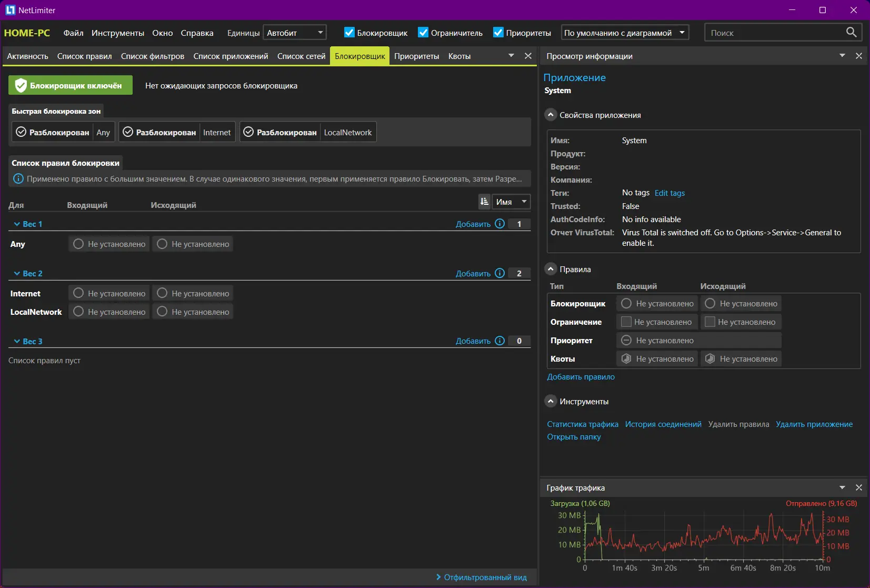Click the info icon in Вес 3 row
The height and width of the screenshot is (588, 870).
pos(499,341)
